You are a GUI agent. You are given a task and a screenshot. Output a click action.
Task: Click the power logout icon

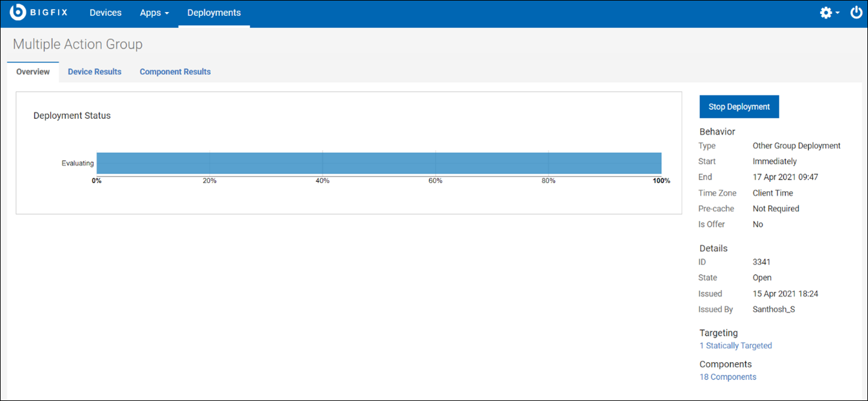(x=856, y=12)
